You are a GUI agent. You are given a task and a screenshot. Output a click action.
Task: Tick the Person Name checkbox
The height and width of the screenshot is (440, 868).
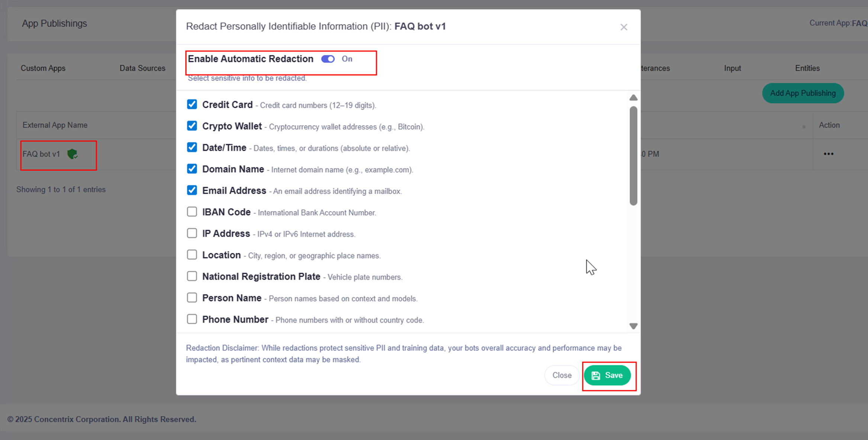click(192, 298)
